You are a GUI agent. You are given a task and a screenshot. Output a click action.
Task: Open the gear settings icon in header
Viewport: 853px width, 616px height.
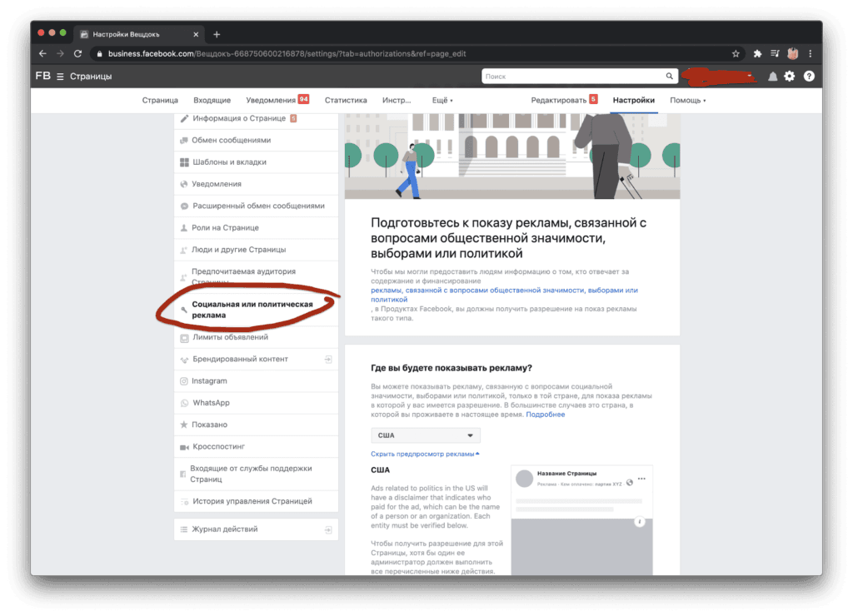point(790,77)
